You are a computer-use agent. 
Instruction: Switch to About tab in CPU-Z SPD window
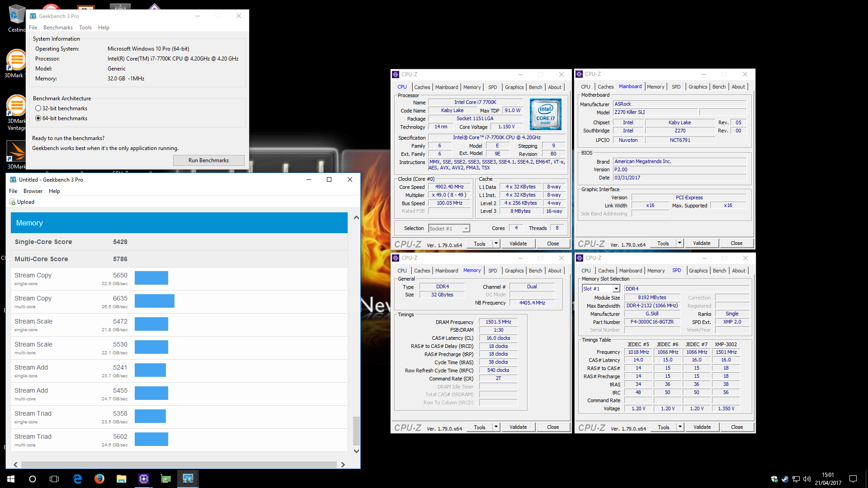[739, 271]
